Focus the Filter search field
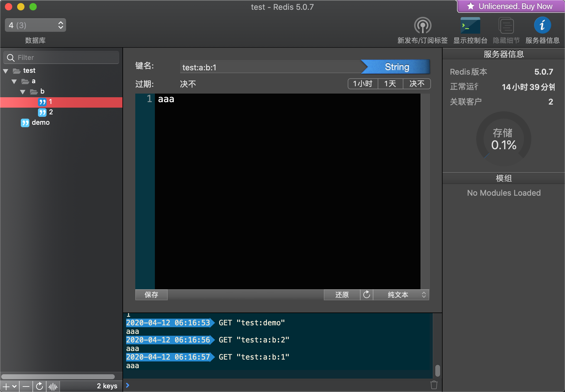 [x=61, y=57]
